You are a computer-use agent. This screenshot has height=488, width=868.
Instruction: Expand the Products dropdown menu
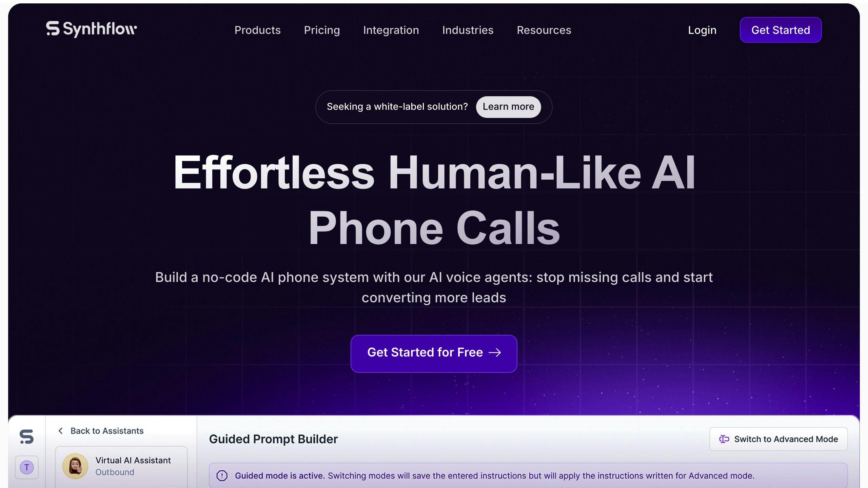point(257,30)
